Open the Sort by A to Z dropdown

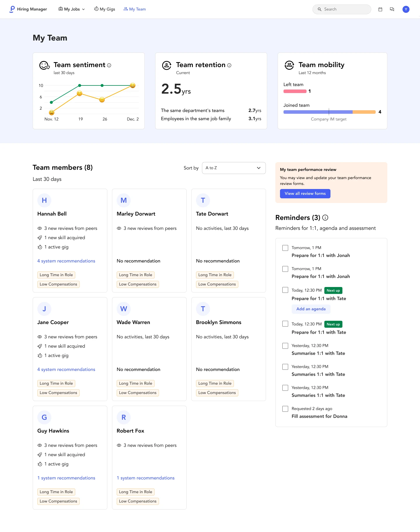(234, 168)
